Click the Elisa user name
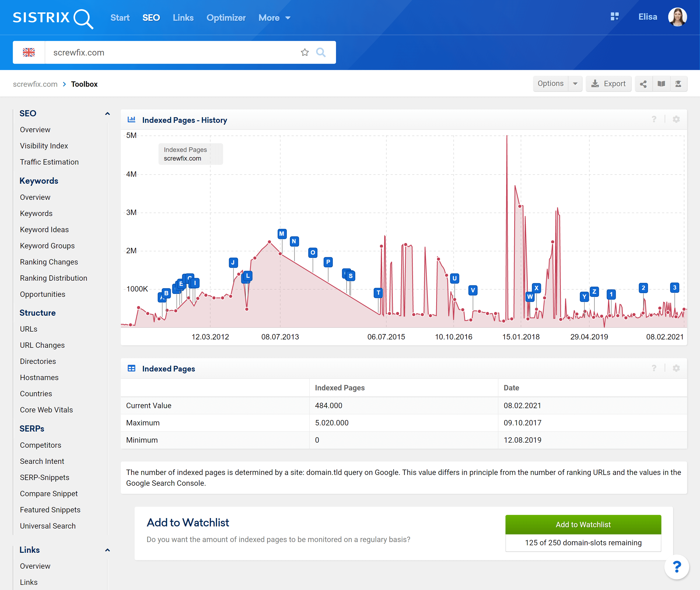The height and width of the screenshot is (590, 700). (647, 17)
